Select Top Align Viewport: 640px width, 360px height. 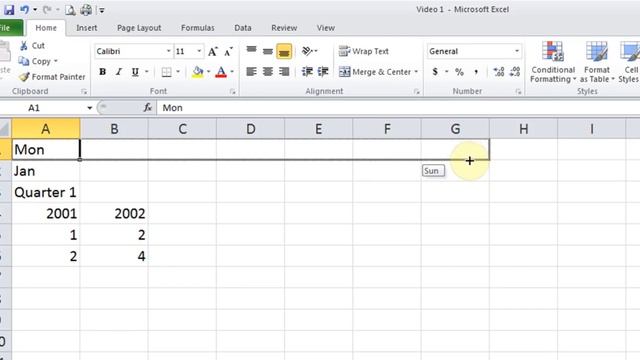coord(251,51)
